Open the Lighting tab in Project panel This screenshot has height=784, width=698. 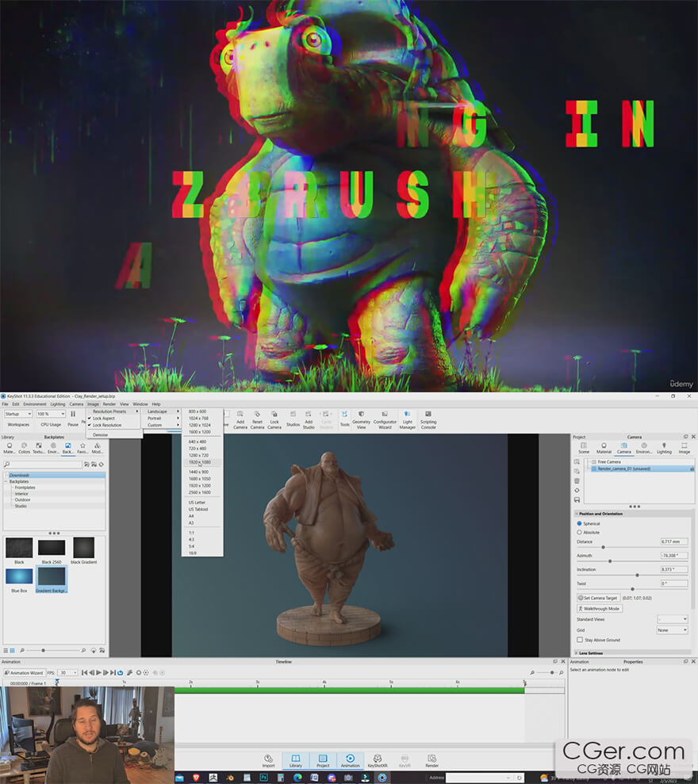click(x=664, y=448)
